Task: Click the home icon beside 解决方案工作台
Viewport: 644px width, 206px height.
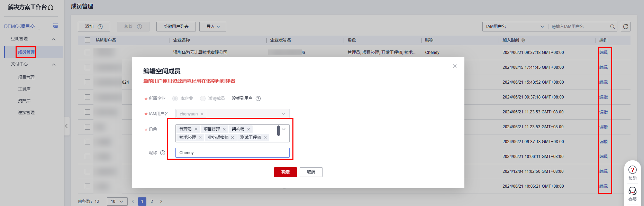Action: (x=51, y=7)
